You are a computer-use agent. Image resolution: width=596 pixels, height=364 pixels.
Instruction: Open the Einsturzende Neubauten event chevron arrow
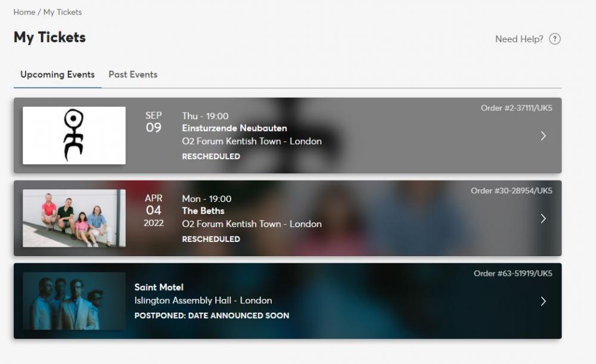tap(543, 136)
